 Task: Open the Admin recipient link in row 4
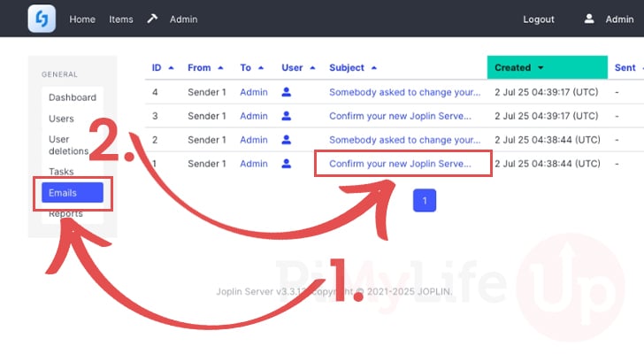(x=254, y=92)
